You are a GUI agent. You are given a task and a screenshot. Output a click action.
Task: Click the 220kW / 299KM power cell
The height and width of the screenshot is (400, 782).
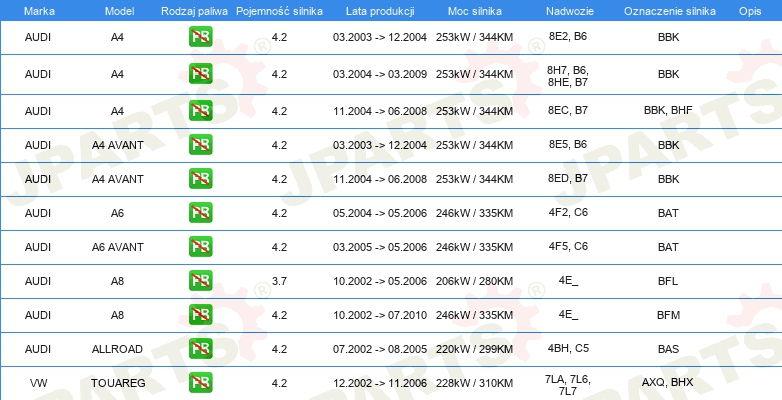pyautogui.click(x=474, y=349)
